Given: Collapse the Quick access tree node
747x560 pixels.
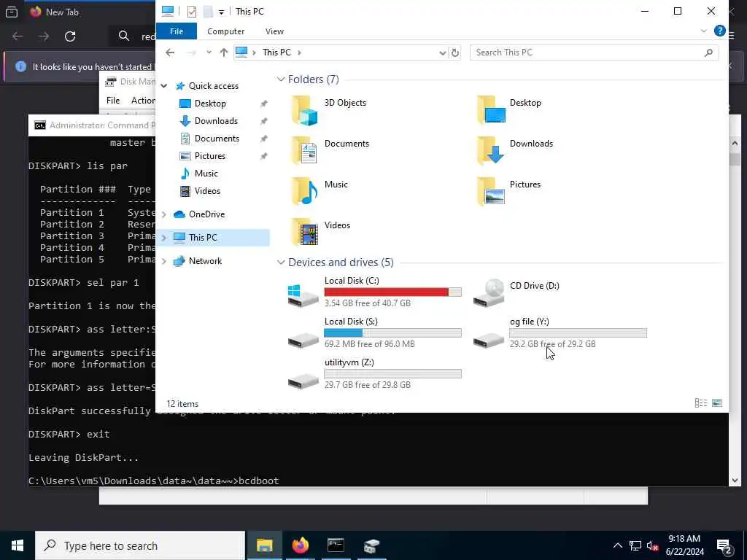Looking at the screenshot, I should click(164, 86).
